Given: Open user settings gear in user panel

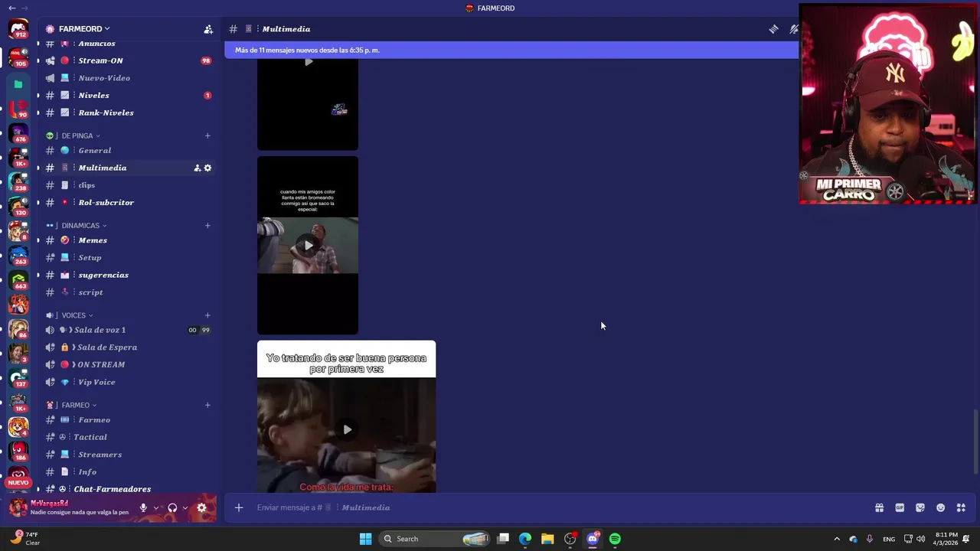Looking at the screenshot, I should point(201,507).
